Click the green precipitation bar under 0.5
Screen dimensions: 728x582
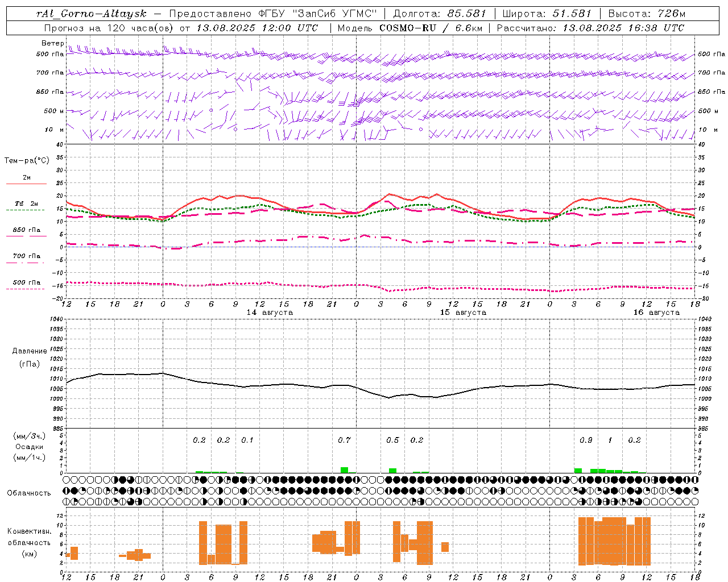pos(392,471)
